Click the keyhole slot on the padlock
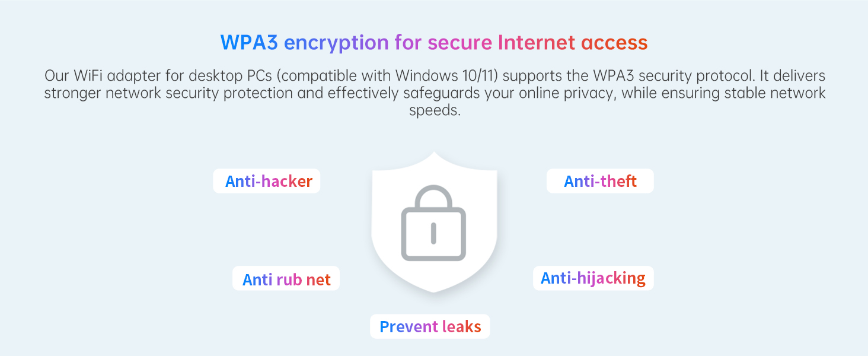This screenshot has width=868, height=356. click(x=433, y=233)
